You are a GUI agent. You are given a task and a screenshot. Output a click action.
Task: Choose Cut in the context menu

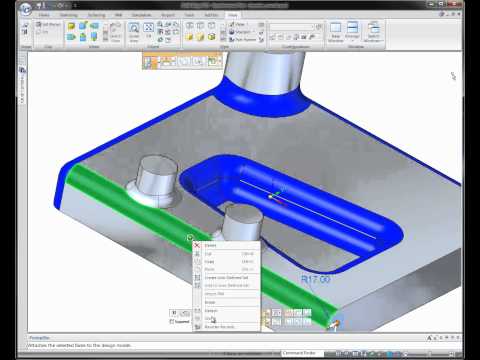(x=227, y=254)
